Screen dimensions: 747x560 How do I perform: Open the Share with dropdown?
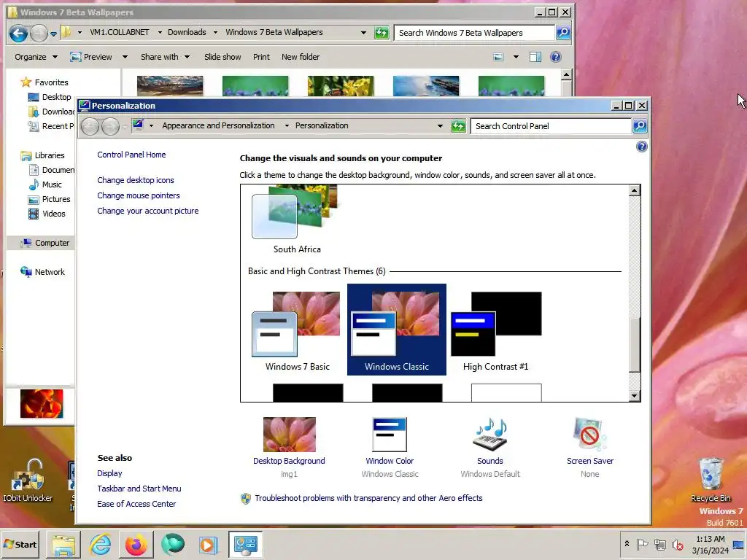coord(165,57)
